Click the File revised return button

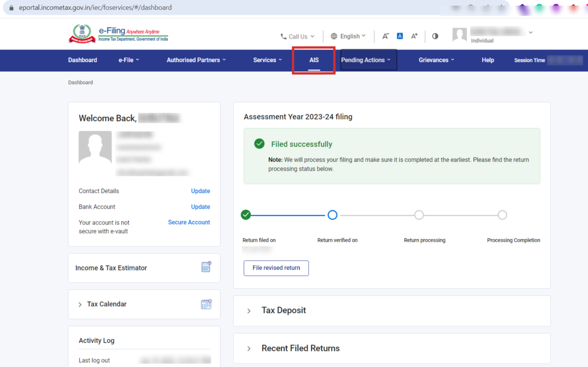coord(276,268)
